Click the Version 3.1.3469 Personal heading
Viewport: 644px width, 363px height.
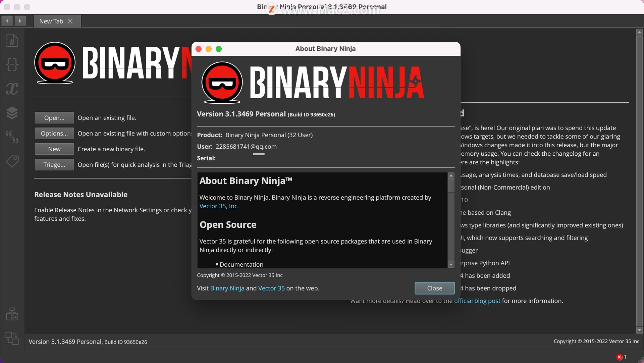241,114
